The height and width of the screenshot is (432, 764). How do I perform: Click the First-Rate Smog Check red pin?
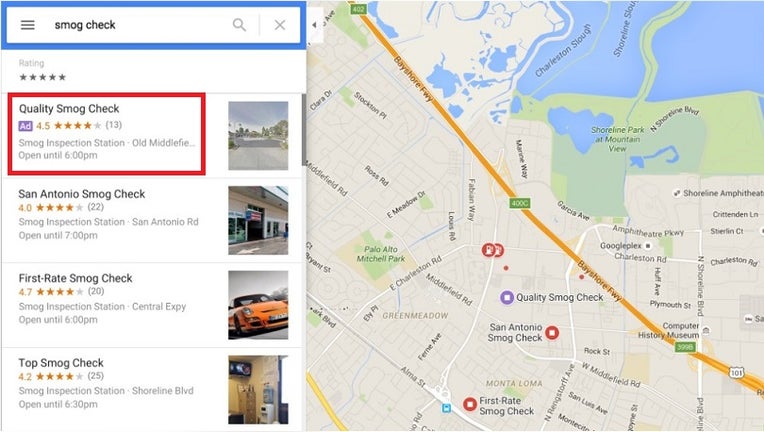pos(470,404)
